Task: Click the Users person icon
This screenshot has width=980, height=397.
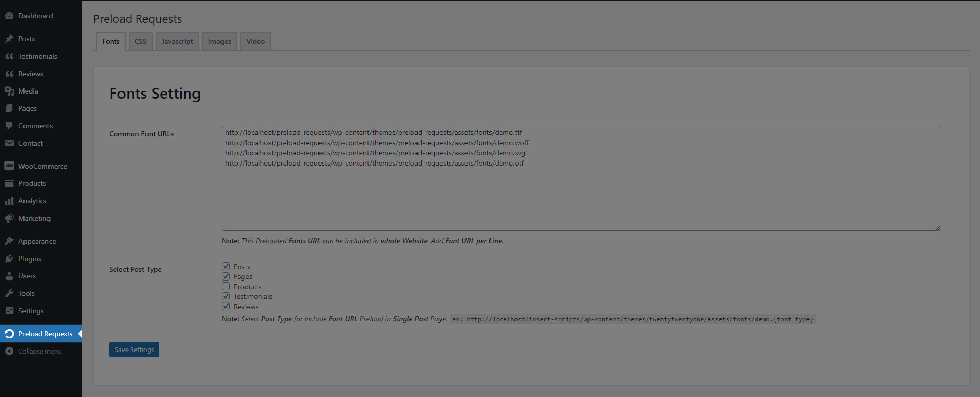Action: [x=9, y=276]
